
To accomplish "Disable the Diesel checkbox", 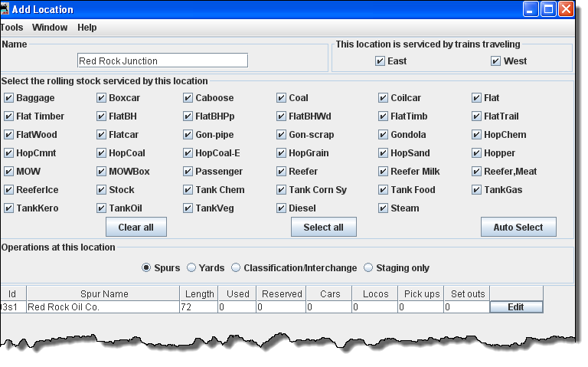I will click(282, 208).
